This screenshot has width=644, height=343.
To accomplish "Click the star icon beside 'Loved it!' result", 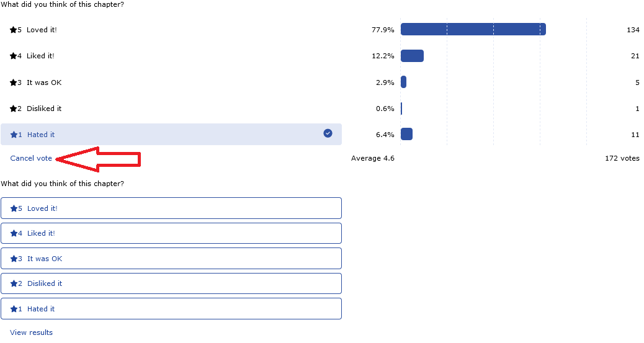I will tap(13, 30).
